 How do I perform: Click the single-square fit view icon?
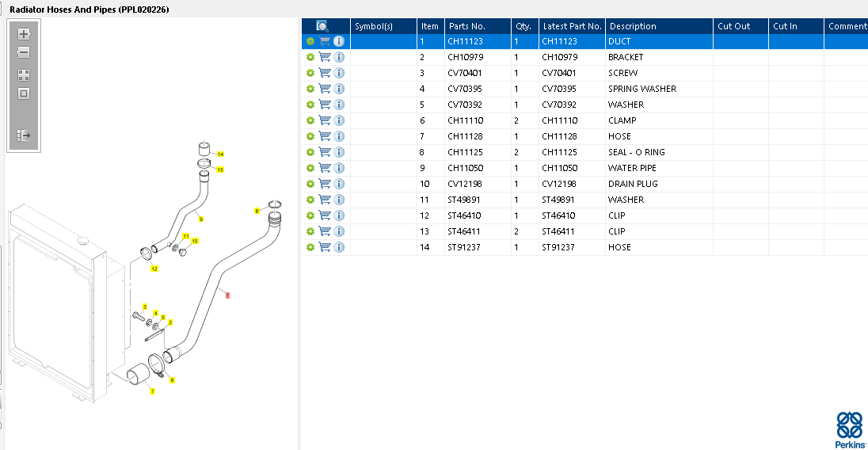pos(24,93)
